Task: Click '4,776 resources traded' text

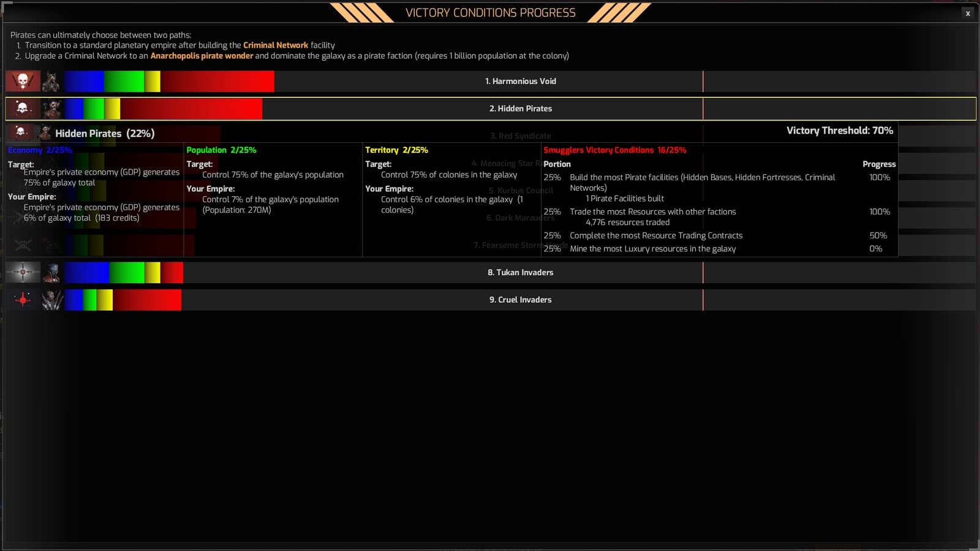Action: [x=627, y=222]
